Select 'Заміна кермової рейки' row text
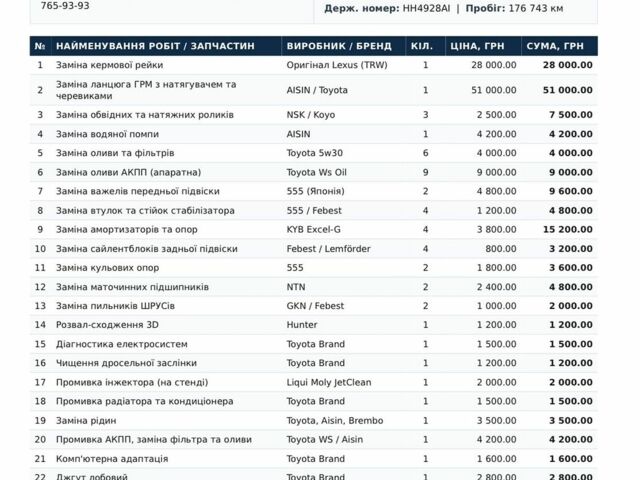Viewport: 640px width, 480px height. click(x=109, y=65)
